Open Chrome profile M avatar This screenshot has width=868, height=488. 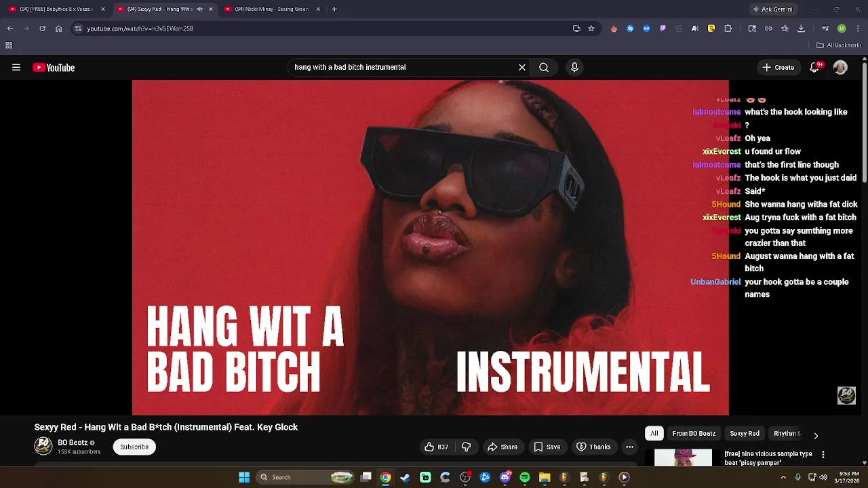842,28
